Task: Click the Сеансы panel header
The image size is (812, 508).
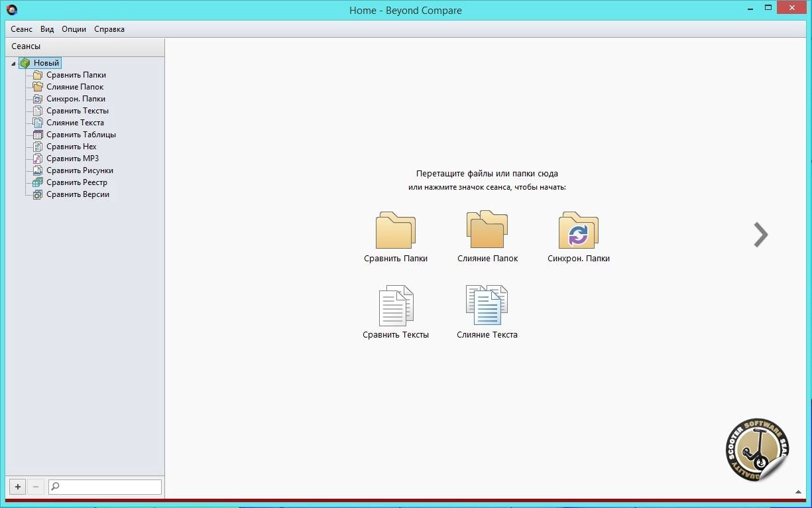Action: [x=85, y=46]
